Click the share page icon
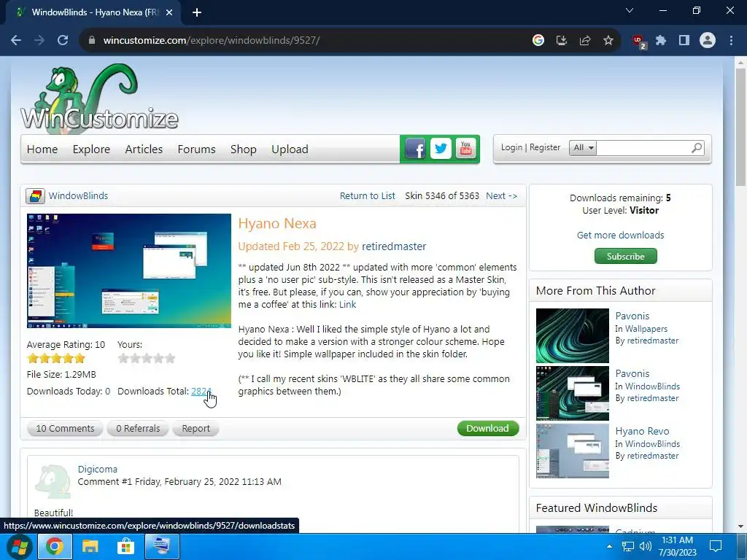This screenshot has height=560, width=747. coord(585,41)
